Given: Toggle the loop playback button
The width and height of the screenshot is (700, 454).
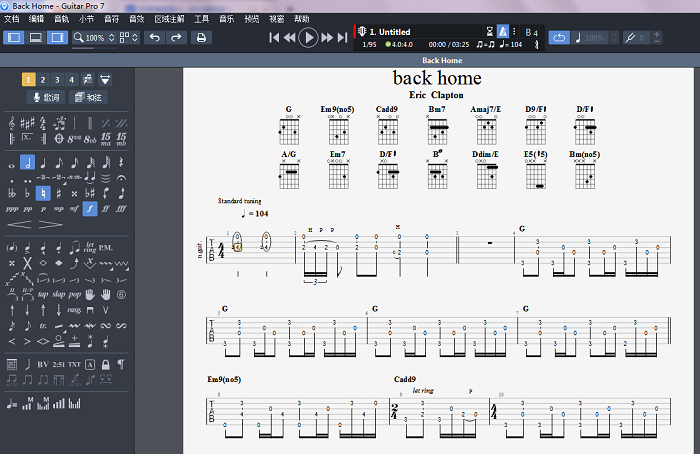Looking at the screenshot, I should pyautogui.click(x=559, y=38).
